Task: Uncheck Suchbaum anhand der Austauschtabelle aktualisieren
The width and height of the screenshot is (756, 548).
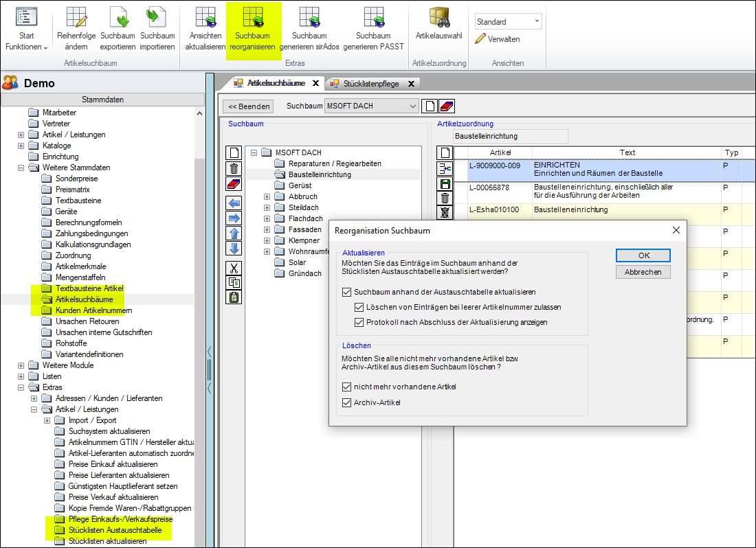Action: [346, 292]
